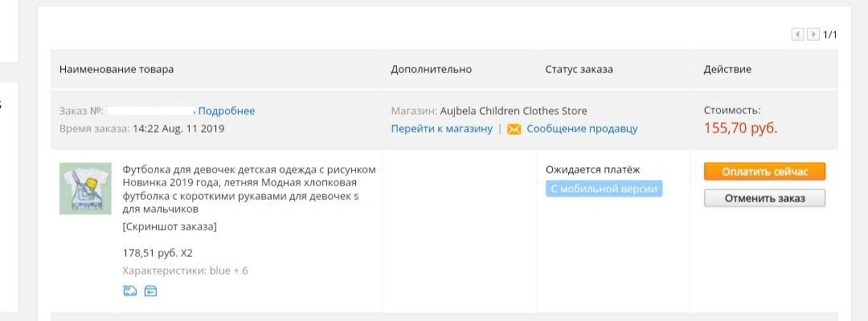
Task: Follow the Перейти к магазину link
Action: click(442, 128)
